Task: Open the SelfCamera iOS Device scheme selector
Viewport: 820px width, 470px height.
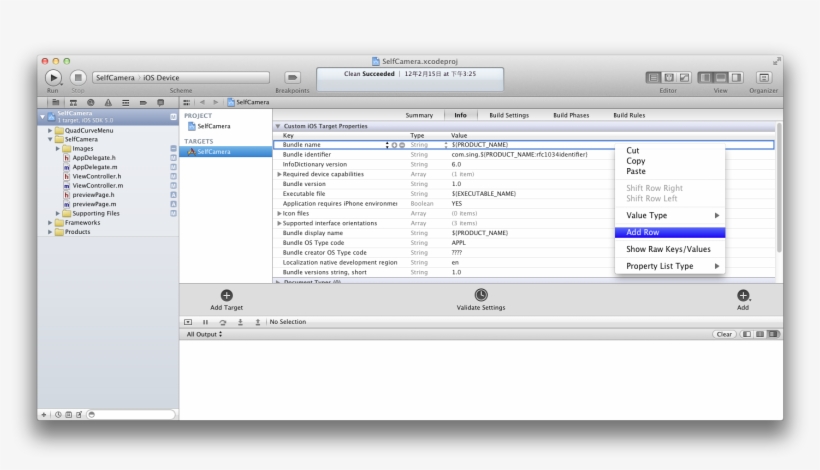Action: 181,77
